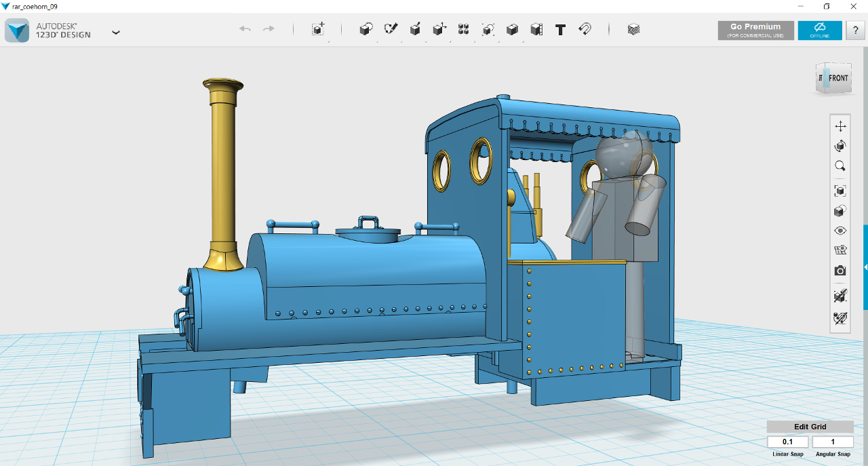Click the Redo arrow
The height and width of the screenshot is (466, 868).
click(269, 29)
